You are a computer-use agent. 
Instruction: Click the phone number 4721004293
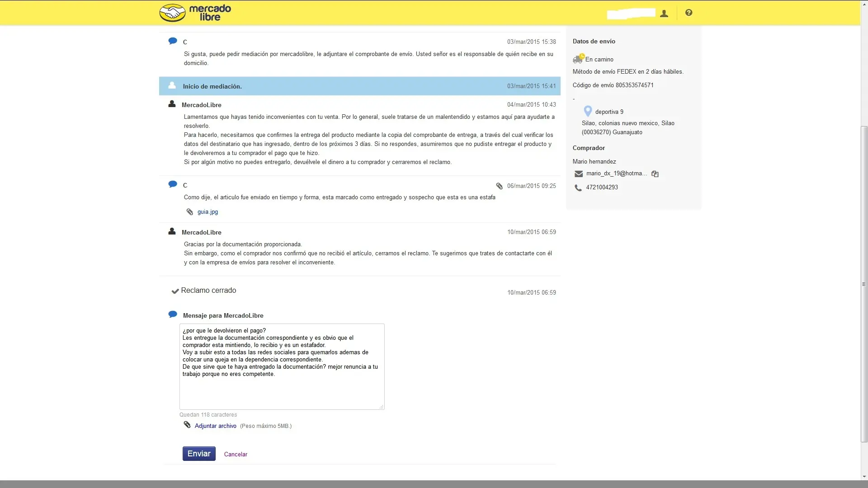[602, 188]
